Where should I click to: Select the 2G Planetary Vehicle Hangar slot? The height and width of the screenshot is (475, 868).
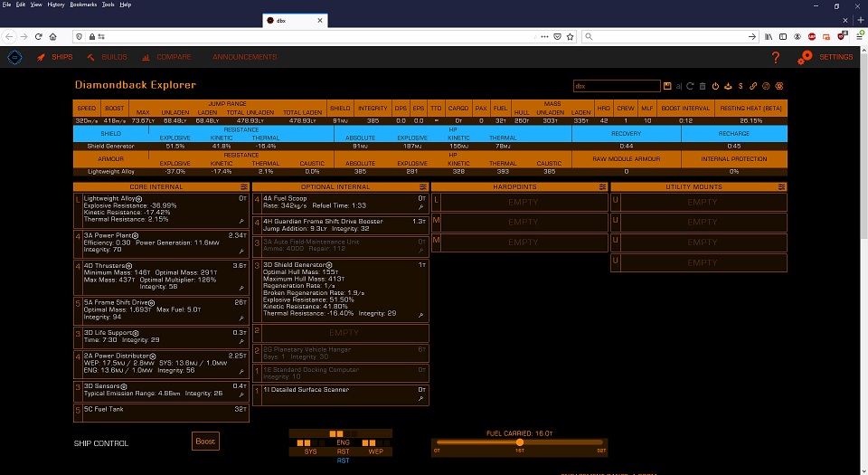coord(341,353)
